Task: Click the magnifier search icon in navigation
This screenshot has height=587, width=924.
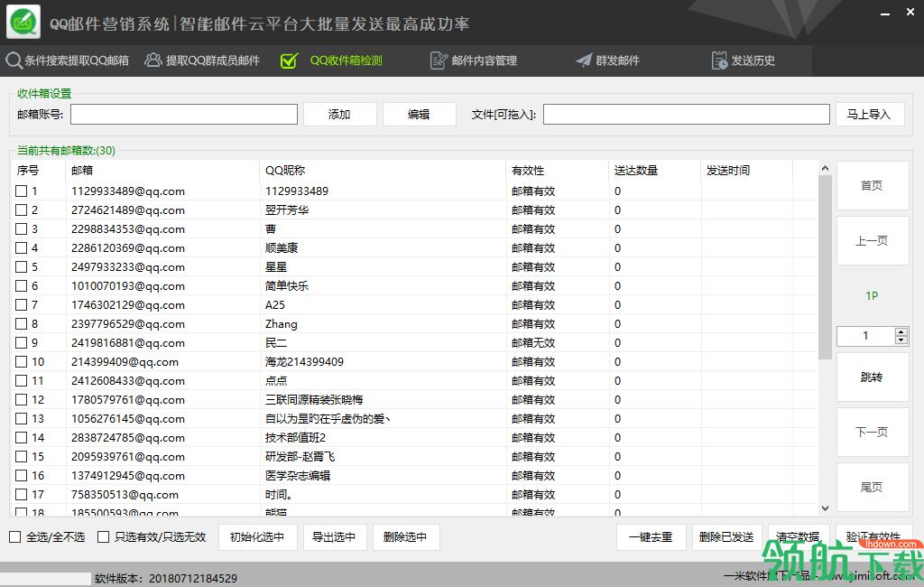Action: 14,61
